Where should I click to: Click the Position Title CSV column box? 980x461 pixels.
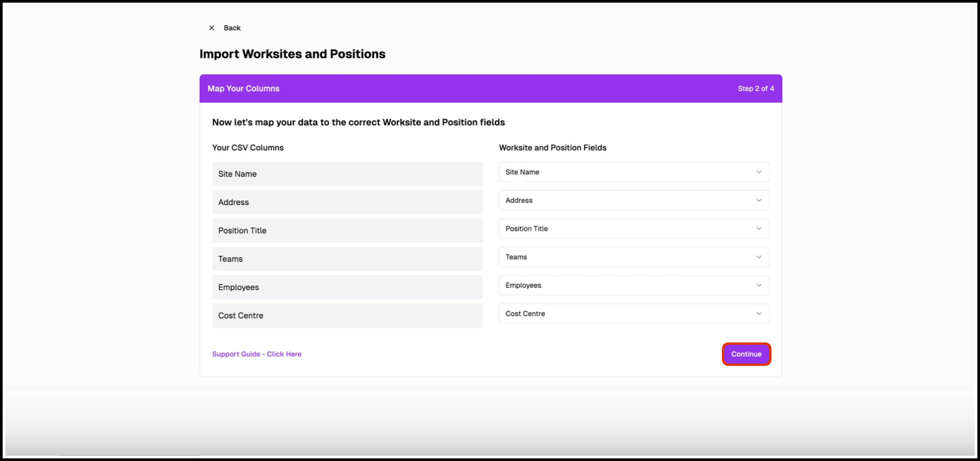347,230
